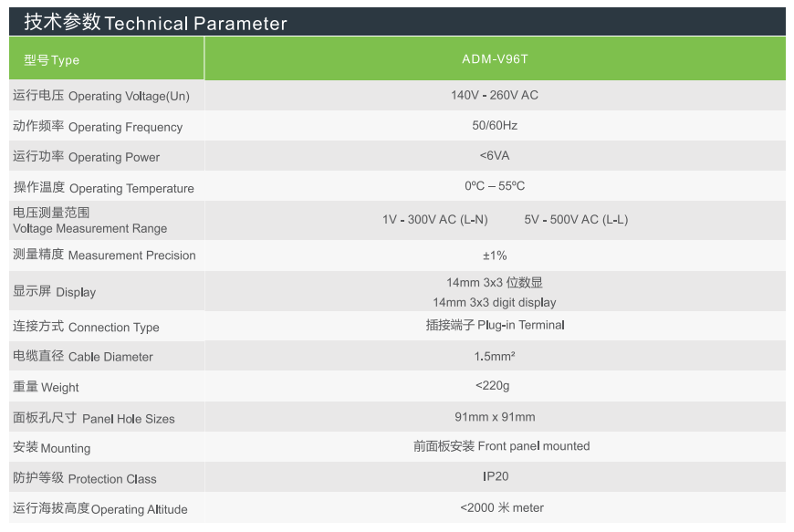Click the 140V - 260V AC value
Screen dimensions: 794x532
click(495, 95)
